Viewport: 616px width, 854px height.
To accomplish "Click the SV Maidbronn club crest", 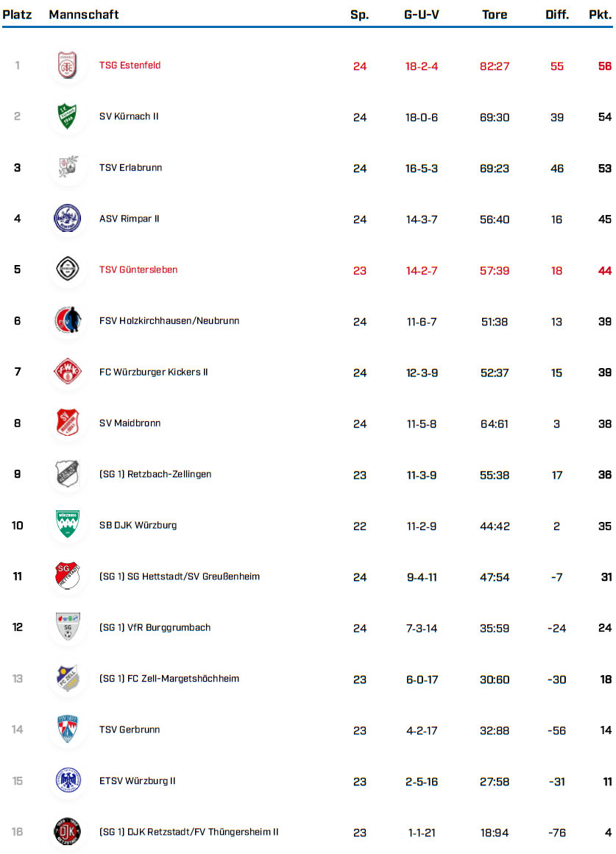I will pyautogui.click(x=68, y=423).
